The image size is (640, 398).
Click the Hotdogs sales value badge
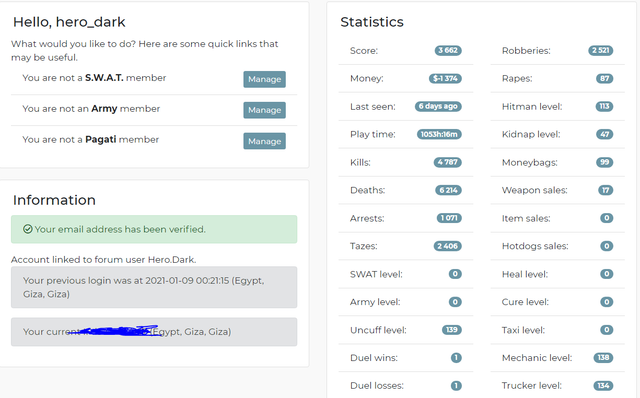coord(607,246)
